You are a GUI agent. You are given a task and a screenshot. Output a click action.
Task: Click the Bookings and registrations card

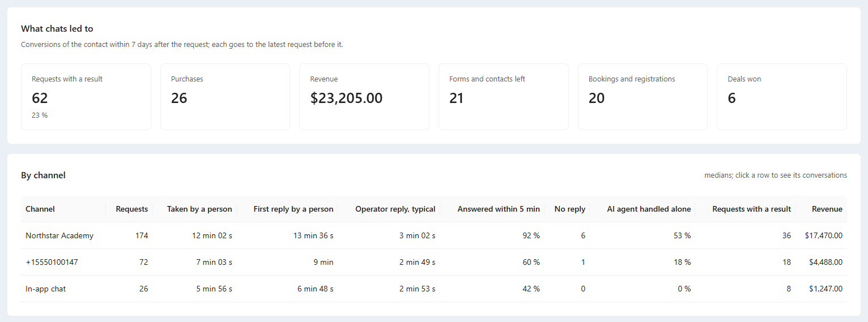(x=643, y=97)
